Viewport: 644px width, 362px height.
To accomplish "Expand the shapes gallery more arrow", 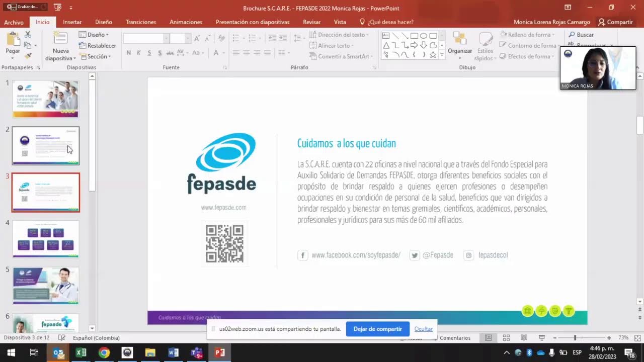I will [442, 55].
